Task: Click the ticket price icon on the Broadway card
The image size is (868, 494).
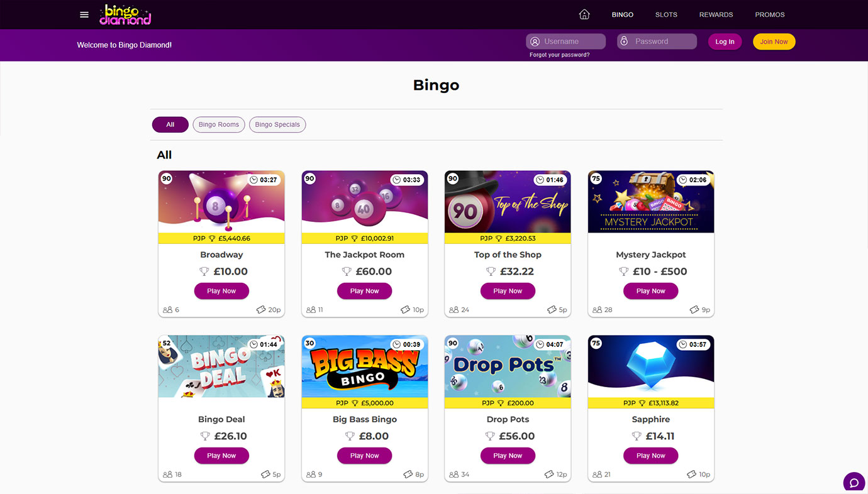Action: pyautogui.click(x=260, y=309)
